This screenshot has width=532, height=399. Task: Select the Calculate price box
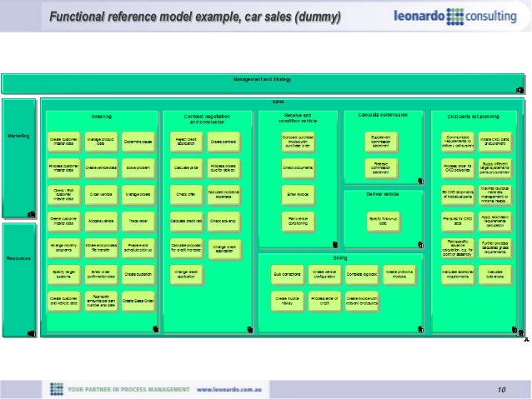(x=186, y=167)
